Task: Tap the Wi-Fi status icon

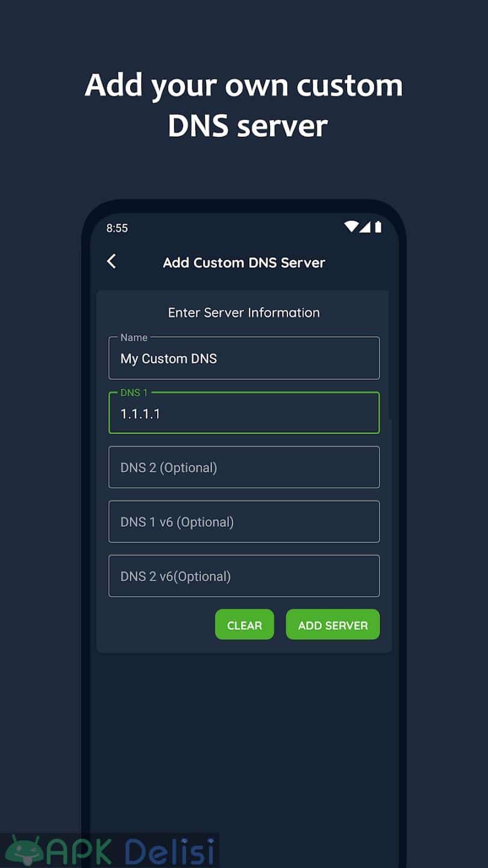Action: [351, 227]
